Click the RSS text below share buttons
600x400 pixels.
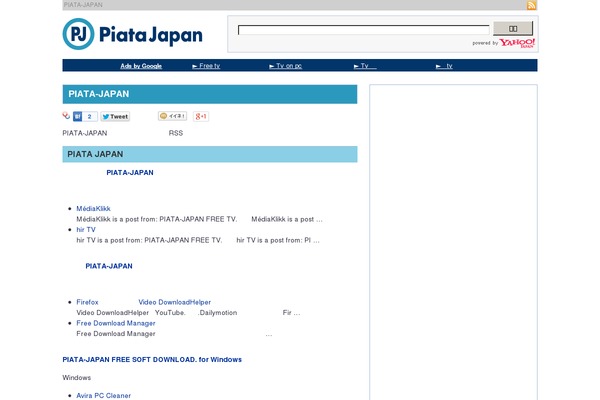tap(176, 133)
